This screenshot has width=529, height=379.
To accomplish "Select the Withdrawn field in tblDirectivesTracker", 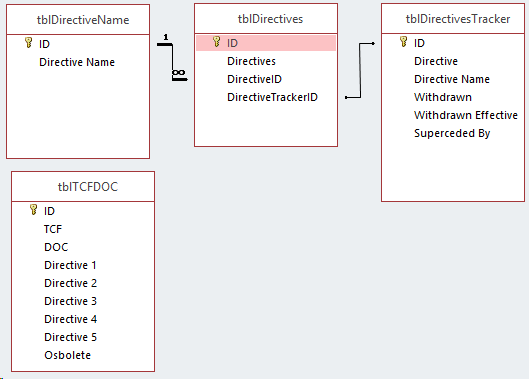I will click(x=443, y=97).
